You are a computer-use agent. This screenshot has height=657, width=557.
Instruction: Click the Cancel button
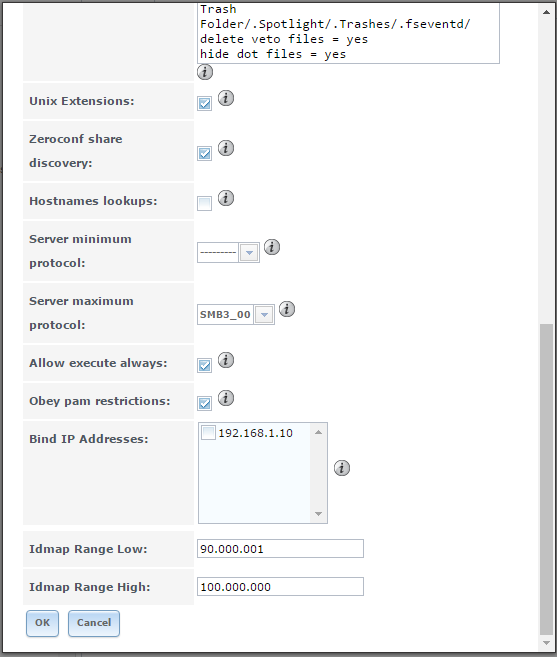94,623
